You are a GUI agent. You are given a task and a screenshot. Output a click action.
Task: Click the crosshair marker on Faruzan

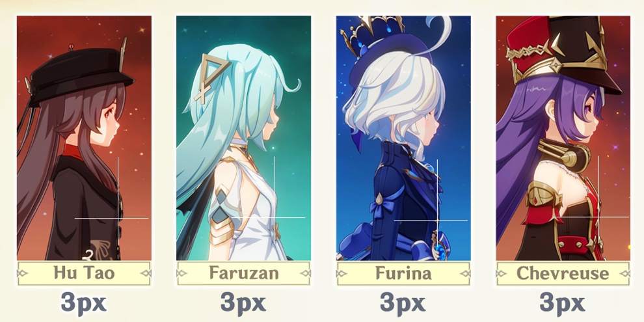[x=275, y=217]
